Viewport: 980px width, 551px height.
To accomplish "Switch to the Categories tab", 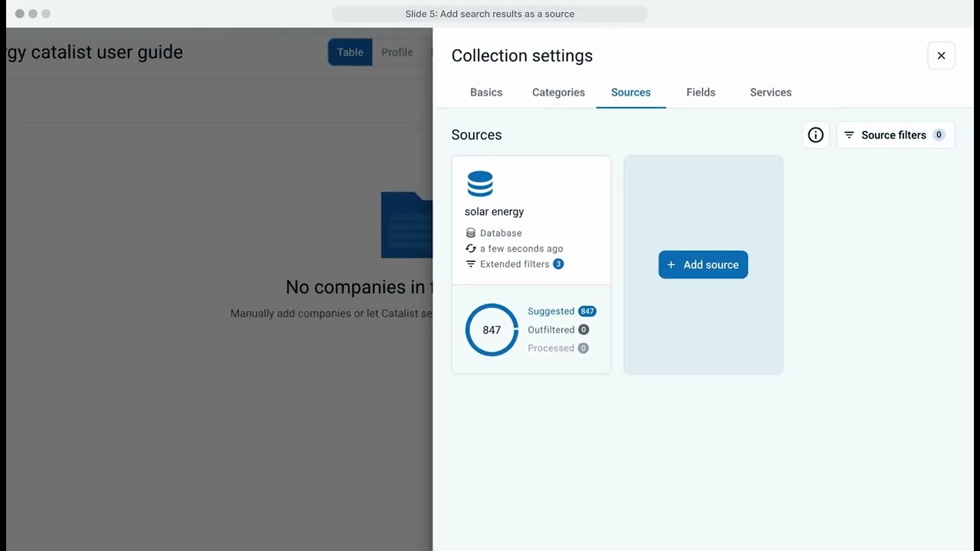I will point(558,93).
